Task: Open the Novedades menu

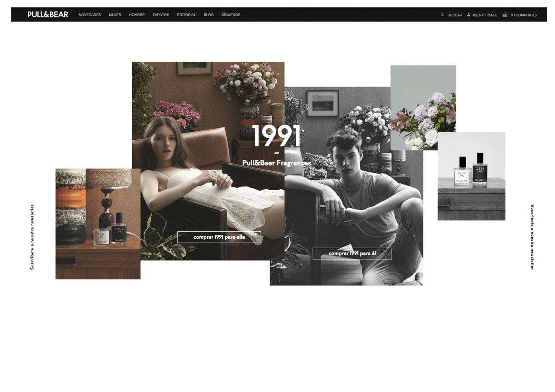Action: click(x=90, y=15)
